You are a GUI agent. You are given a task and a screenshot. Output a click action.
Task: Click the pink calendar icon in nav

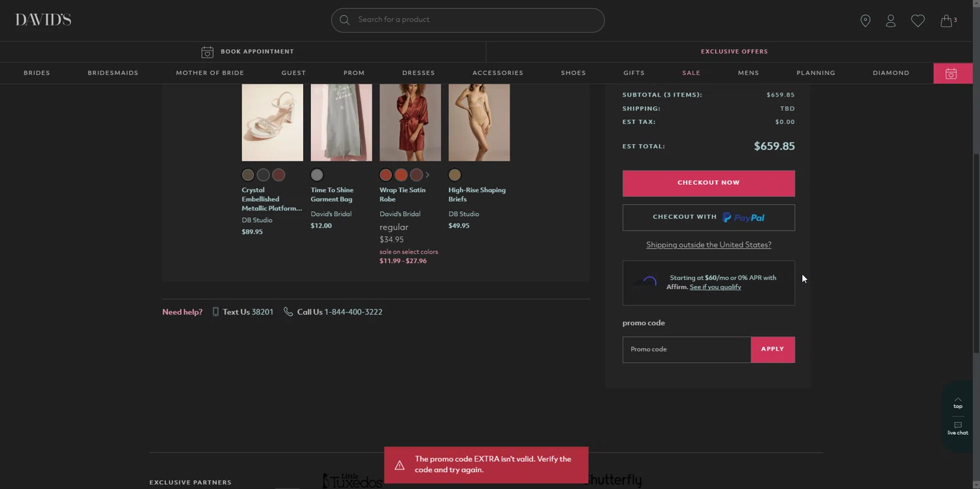point(951,74)
